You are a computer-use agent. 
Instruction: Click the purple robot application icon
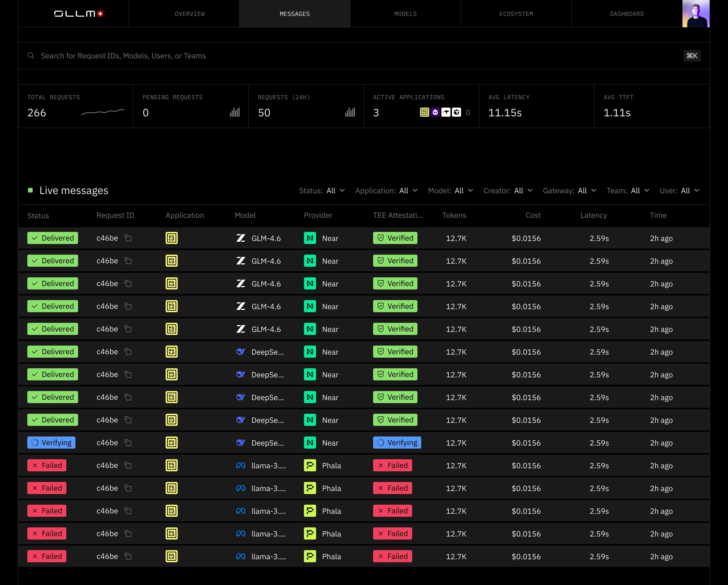pyautogui.click(x=435, y=112)
